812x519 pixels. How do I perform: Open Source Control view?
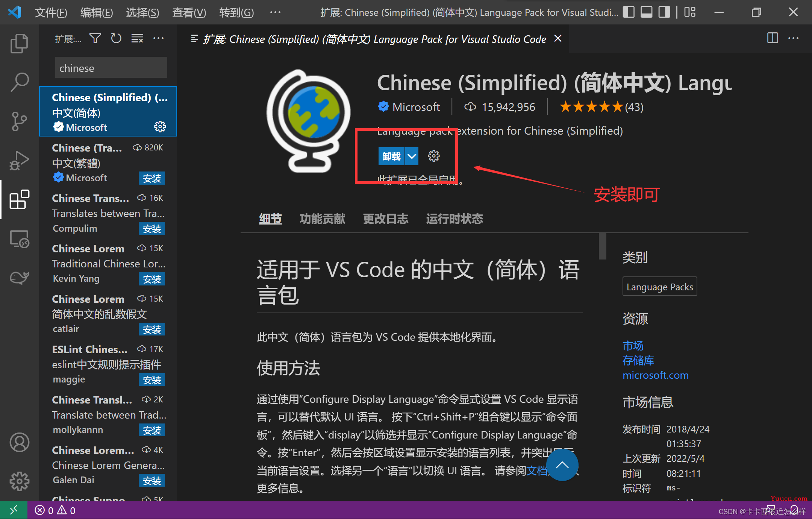(19, 121)
